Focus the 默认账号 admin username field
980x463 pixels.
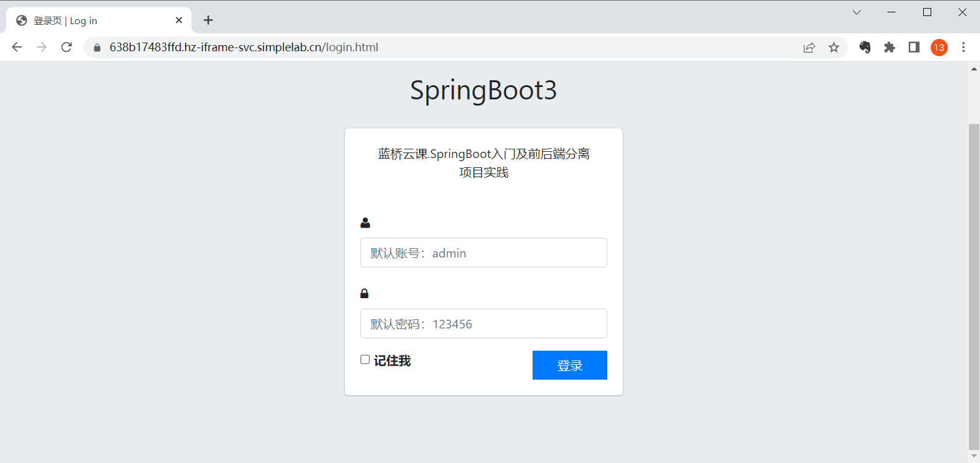coord(484,252)
